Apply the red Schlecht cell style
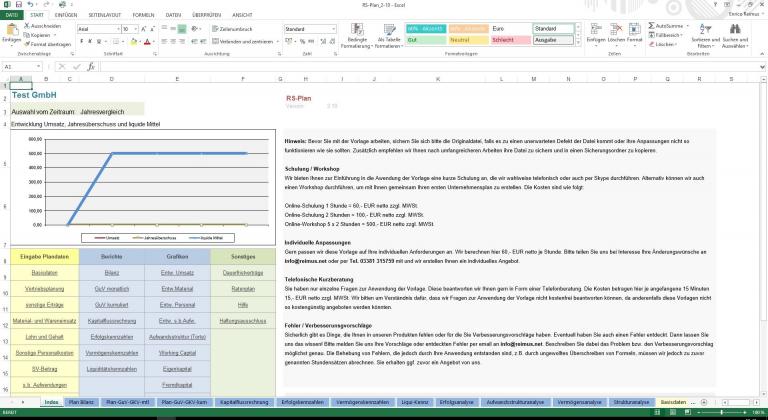 [x=507, y=41]
